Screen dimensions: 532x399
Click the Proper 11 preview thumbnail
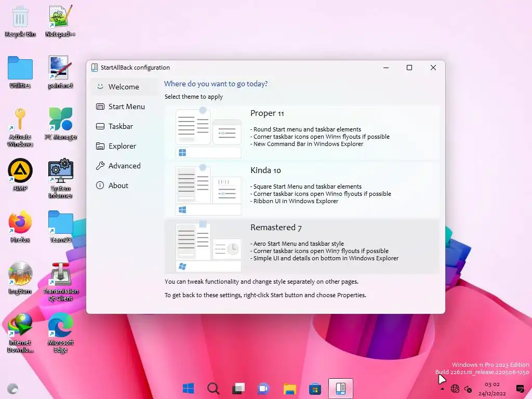pos(208,133)
